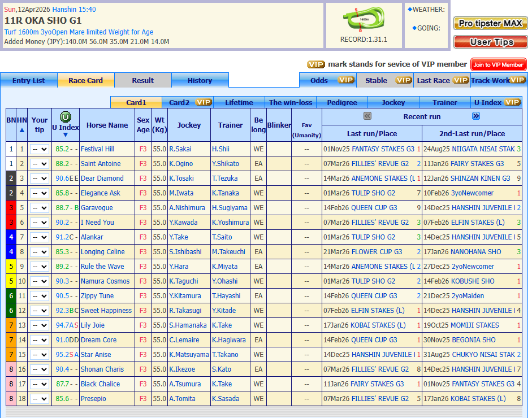Open the User Tips button
532x418 pixels.
click(x=490, y=42)
